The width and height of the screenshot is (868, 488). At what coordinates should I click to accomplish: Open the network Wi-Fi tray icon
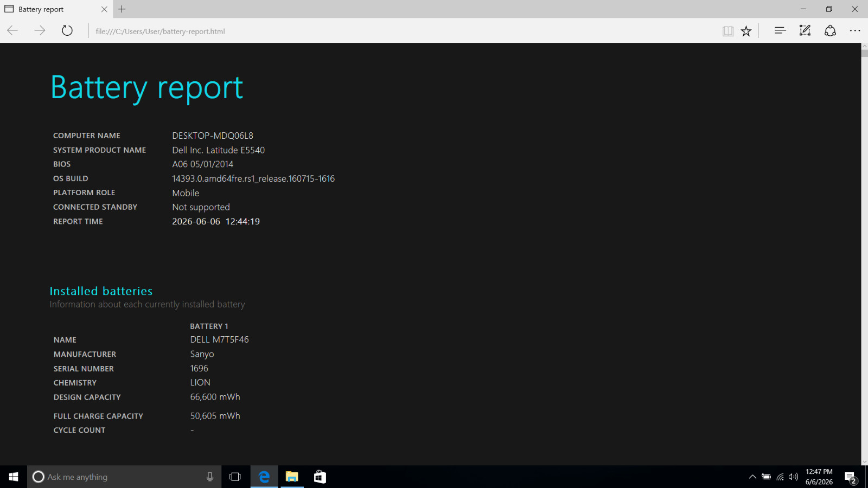(x=780, y=477)
